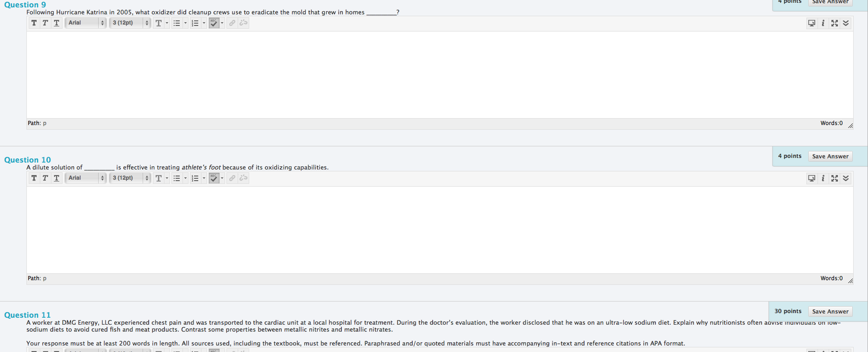Click info 'i' icon in Question 10 toolbar
Viewport: 868px width, 352px height.
tap(823, 178)
